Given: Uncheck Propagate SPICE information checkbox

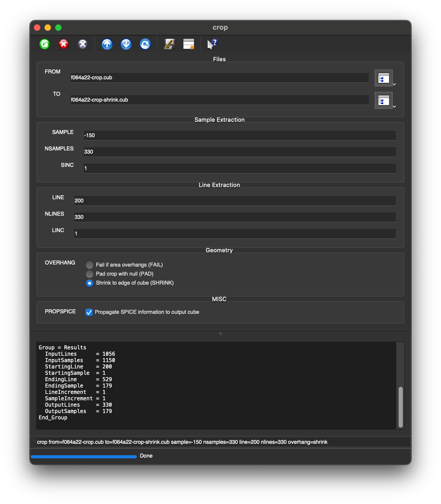Looking at the screenshot, I should (89, 312).
